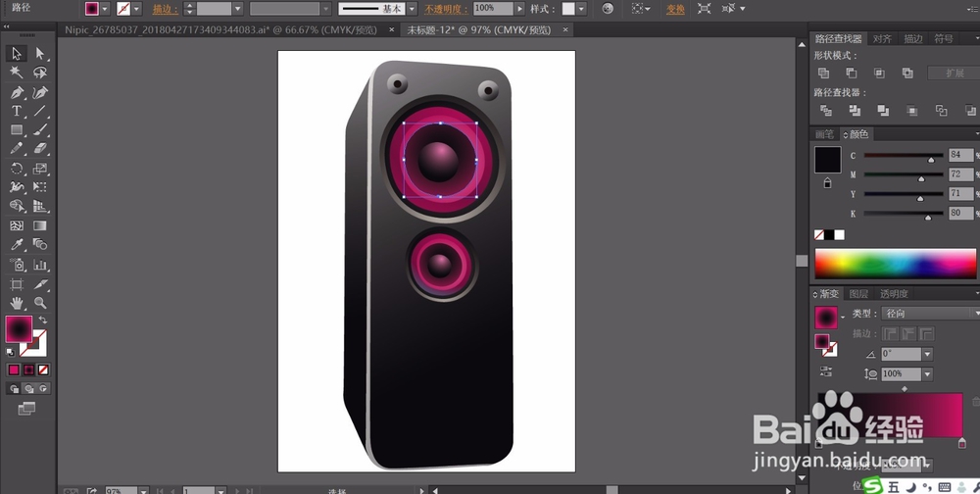The height and width of the screenshot is (494, 980).
Task: Select the Pen tool
Action: [17, 92]
